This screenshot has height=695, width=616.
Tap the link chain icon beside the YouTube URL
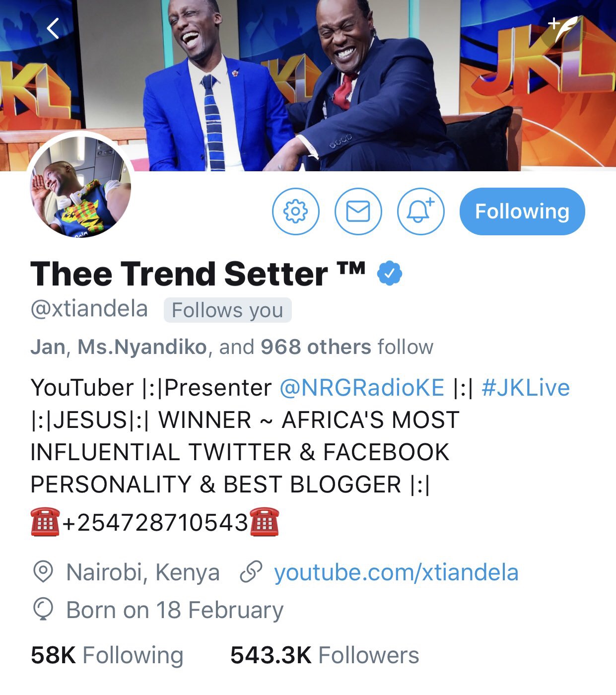(251, 572)
